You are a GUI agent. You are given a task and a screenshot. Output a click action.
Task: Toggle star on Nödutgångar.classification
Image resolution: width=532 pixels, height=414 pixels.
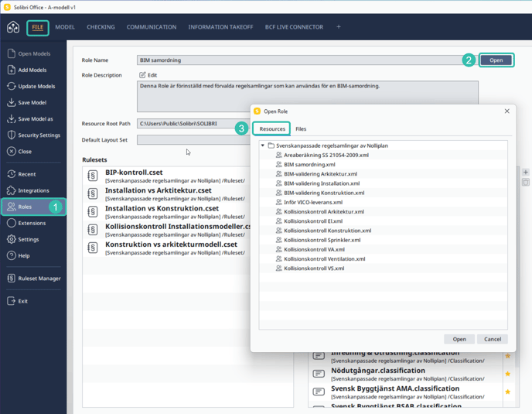pyautogui.click(x=507, y=374)
